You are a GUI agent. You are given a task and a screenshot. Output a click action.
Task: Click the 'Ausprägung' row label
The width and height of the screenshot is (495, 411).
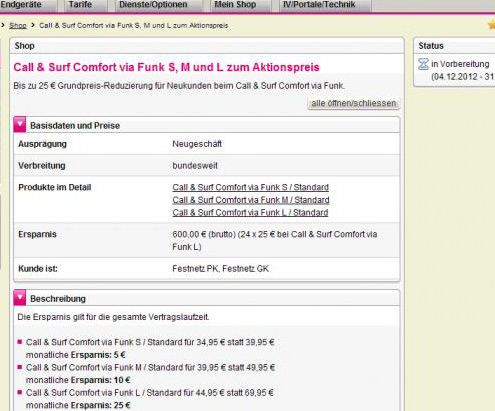42,144
